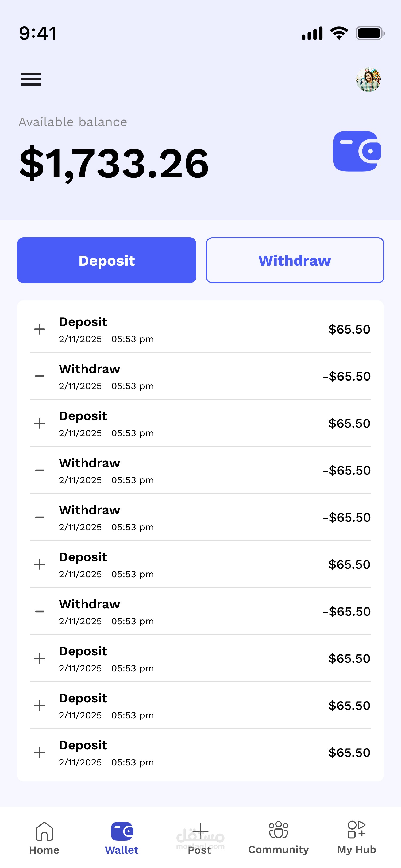Image resolution: width=401 pixels, height=868 pixels.
Task: Tap the profile avatar photo
Action: pos(368,80)
